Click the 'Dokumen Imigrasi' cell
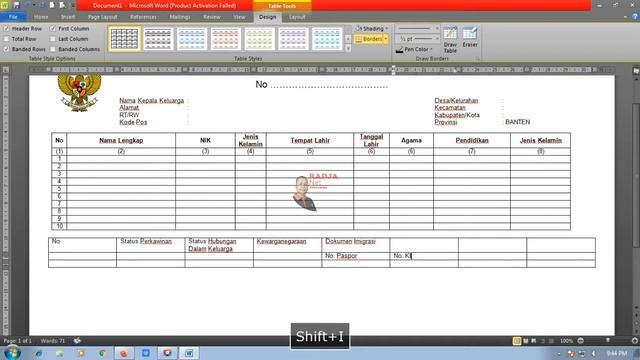 [x=356, y=245]
